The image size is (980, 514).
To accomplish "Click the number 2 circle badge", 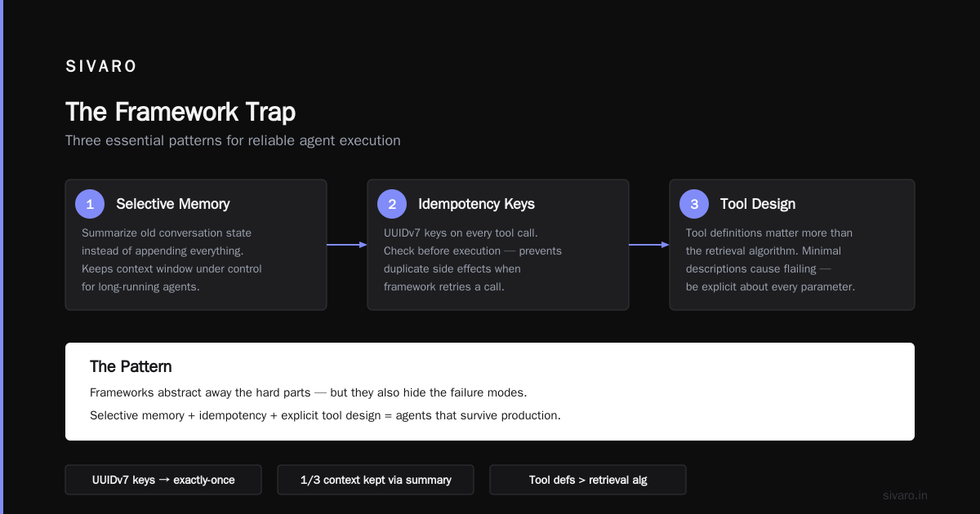I will (392, 204).
